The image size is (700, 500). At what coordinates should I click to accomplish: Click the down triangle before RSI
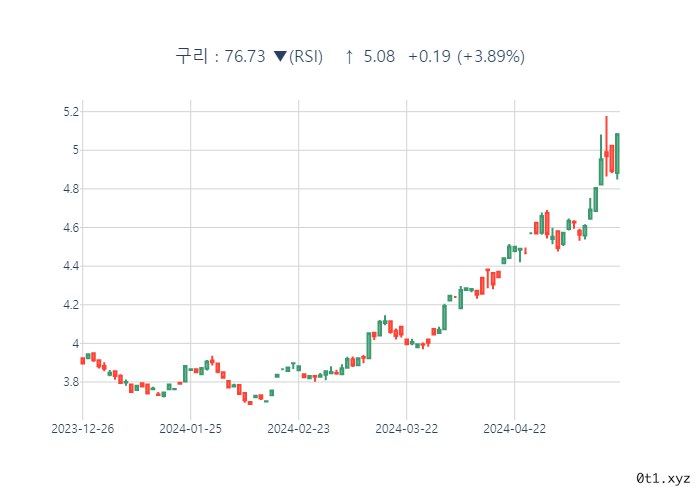(x=280, y=57)
